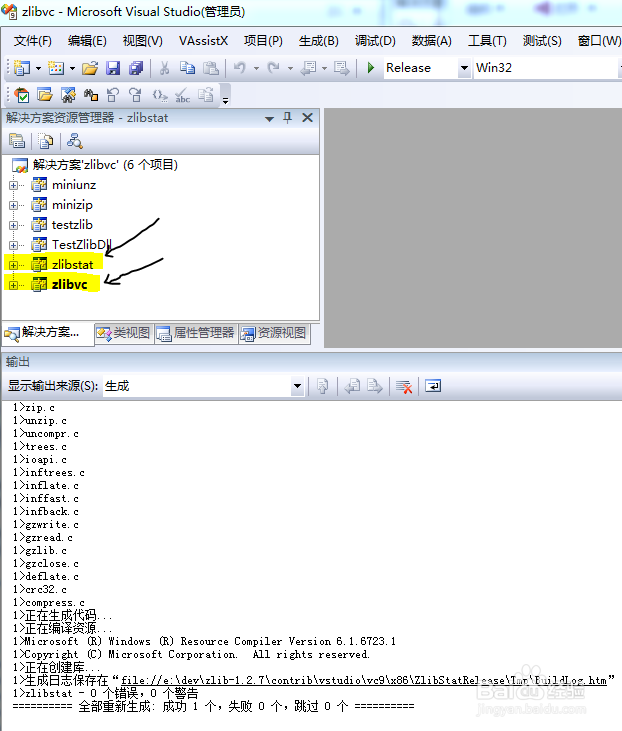Click the Properties icon in Solution Explorer
Screen dimensions: 622x731
tap(17, 141)
